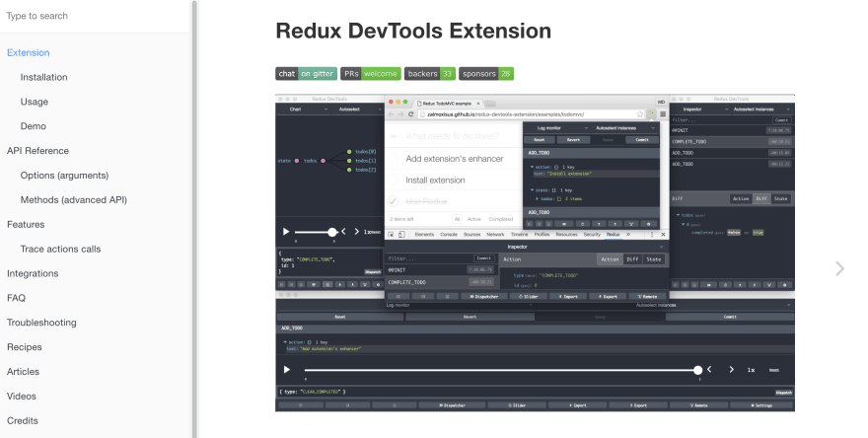The image size is (868, 438).
Task: Select Demo in the sidebar
Action: 34,126
